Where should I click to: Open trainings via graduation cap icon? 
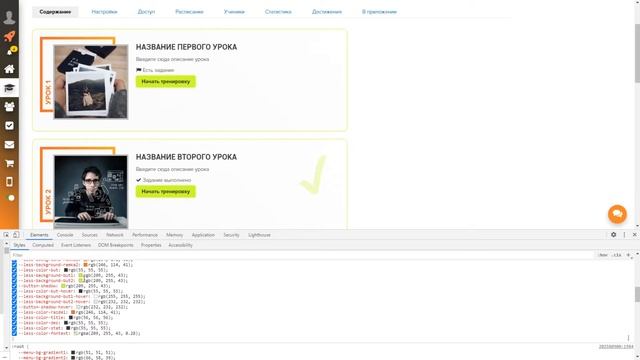click(x=9, y=88)
